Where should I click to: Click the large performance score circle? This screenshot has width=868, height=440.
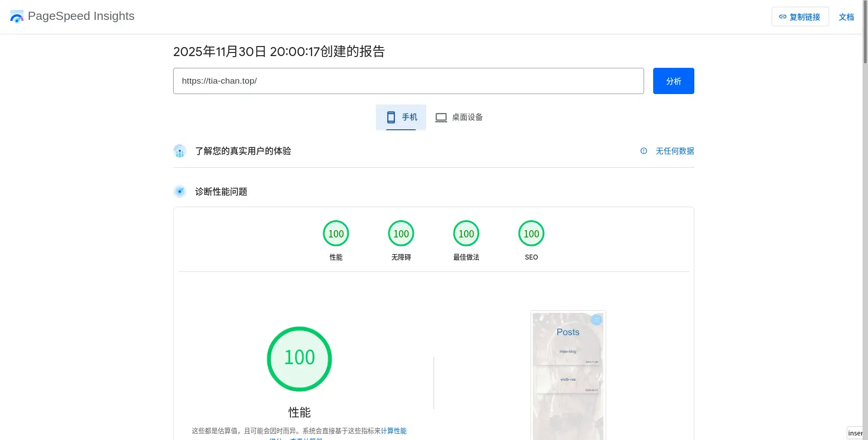[x=299, y=359]
